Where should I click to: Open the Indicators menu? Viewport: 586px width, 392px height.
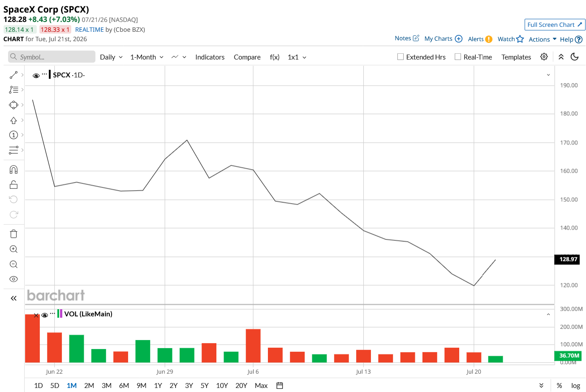(210, 57)
